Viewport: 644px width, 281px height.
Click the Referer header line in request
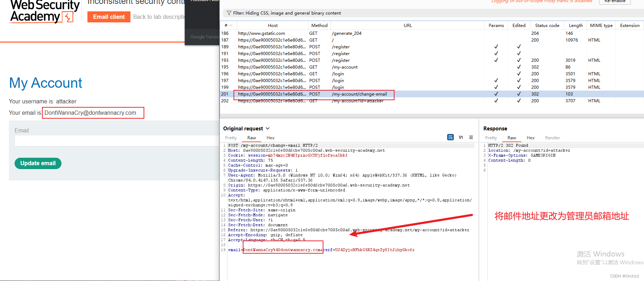(349, 230)
